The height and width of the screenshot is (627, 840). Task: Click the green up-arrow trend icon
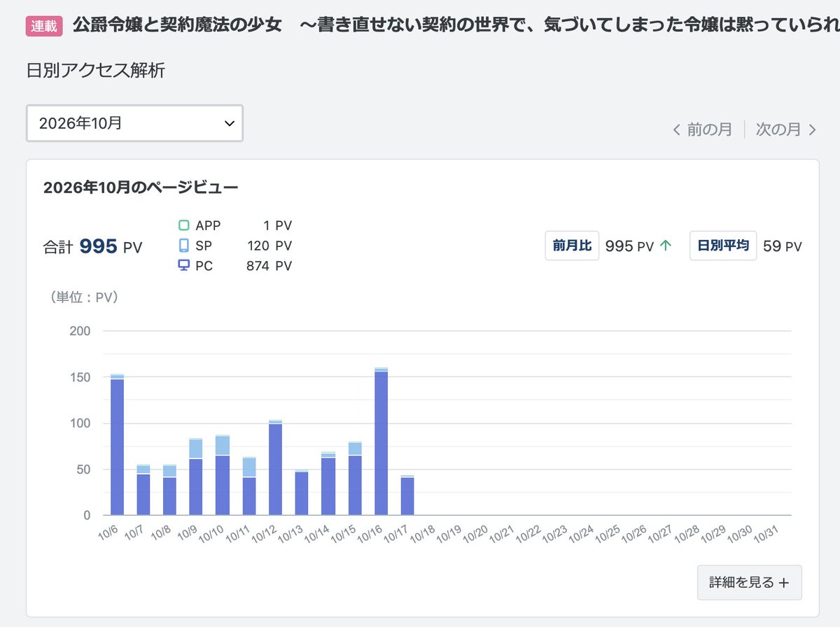click(666, 246)
